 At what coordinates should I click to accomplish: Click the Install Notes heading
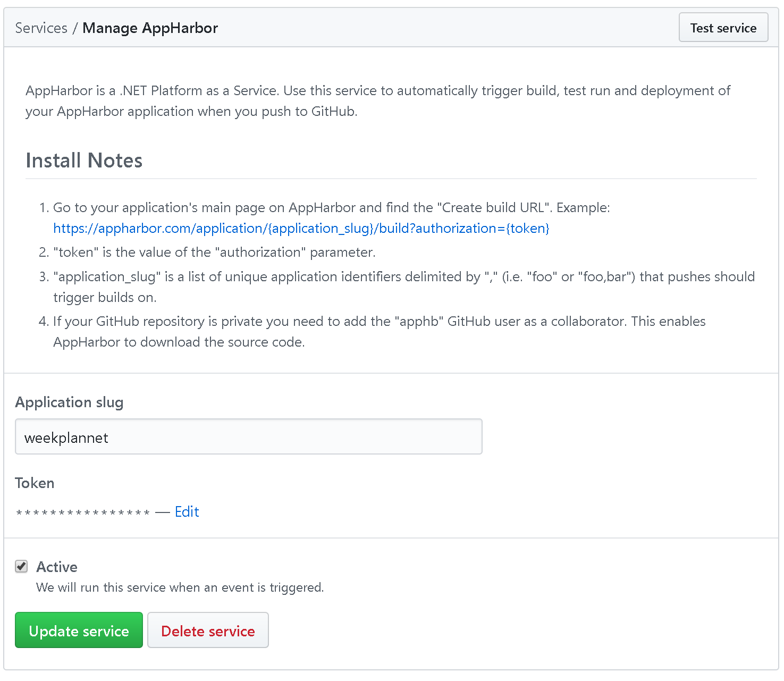(84, 161)
